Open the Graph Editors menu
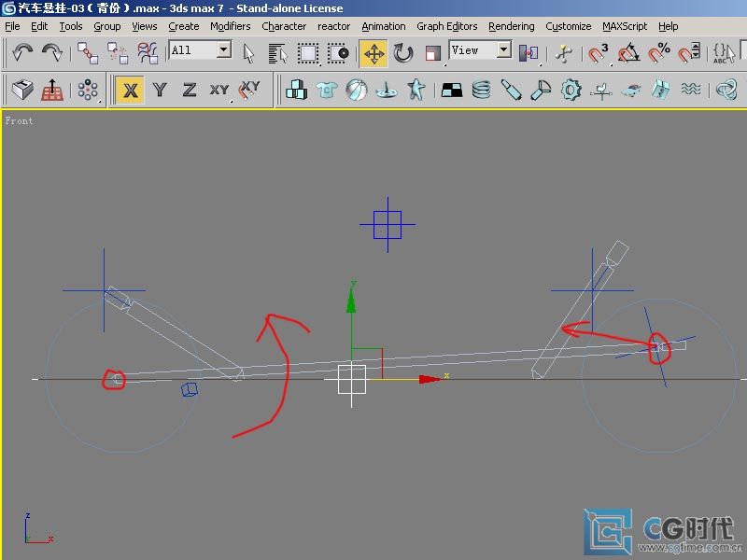747x560 pixels. [447, 27]
